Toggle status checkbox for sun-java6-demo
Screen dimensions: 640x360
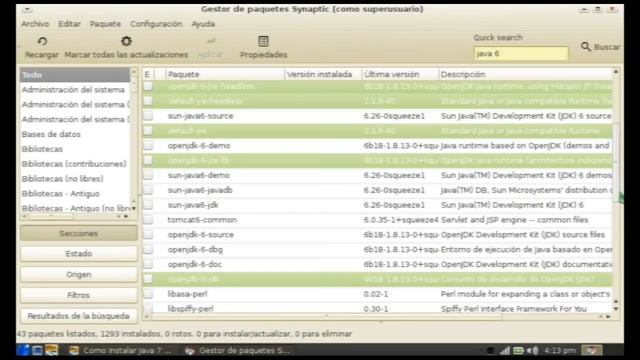pyautogui.click(x=148, y=175)
